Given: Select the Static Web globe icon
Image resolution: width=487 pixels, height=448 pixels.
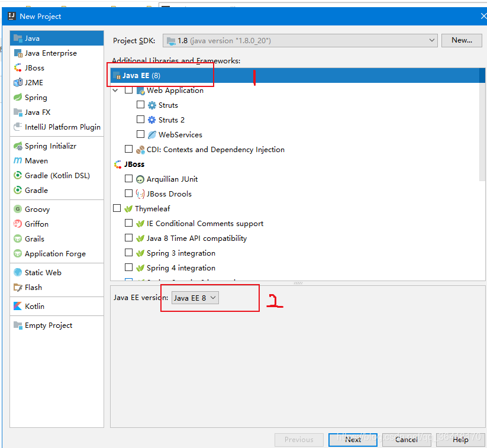Looking at the screenshot, I should click(18, 272).
